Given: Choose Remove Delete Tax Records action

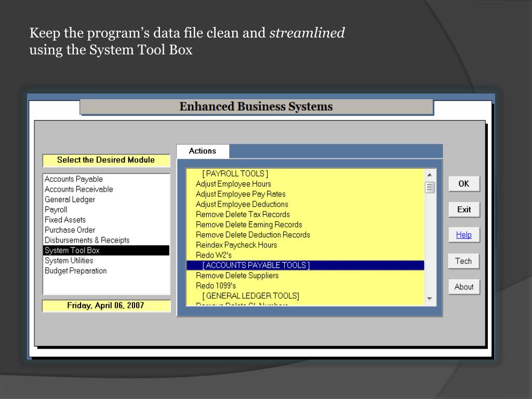Looking at the screenshot, I should (305, 215).
